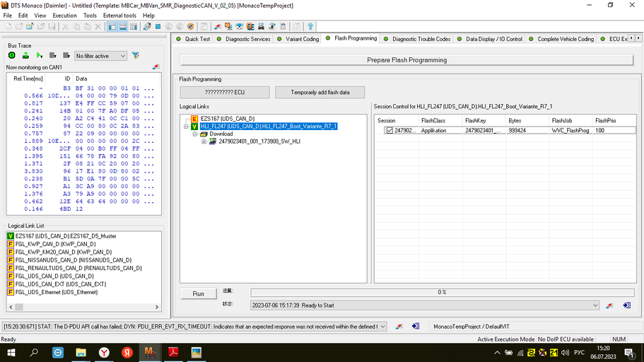Toggle the first layout view button in toolbar
The height and width of the screenshot is (362, 644).
coord(112,27)
